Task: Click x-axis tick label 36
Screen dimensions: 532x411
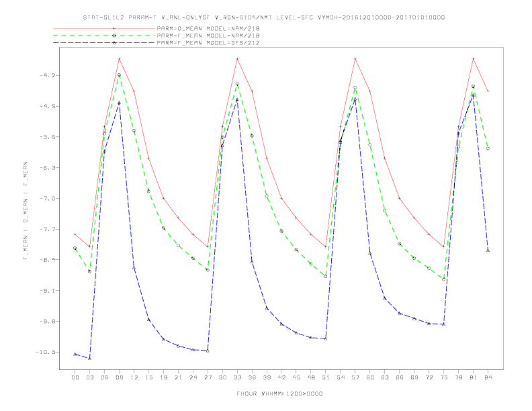Action: click(252, 377)
